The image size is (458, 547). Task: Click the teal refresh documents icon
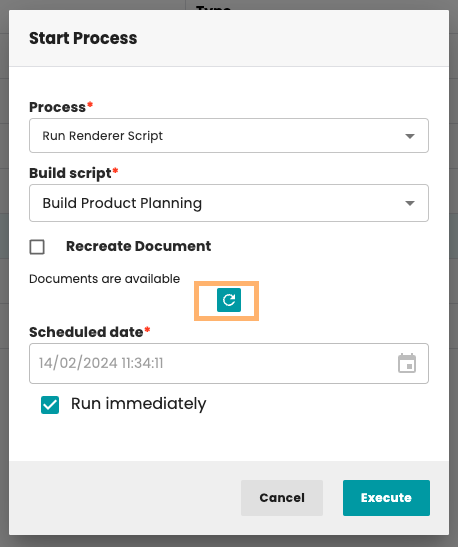pyautogui.click(x=229, y=300)
